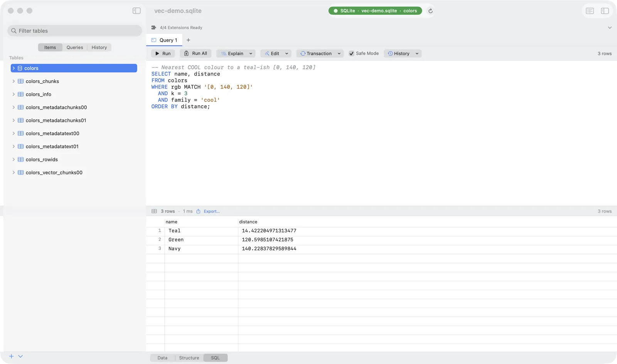
Task: Toggle the left sidebar icon
Action: tap(137, 11)
